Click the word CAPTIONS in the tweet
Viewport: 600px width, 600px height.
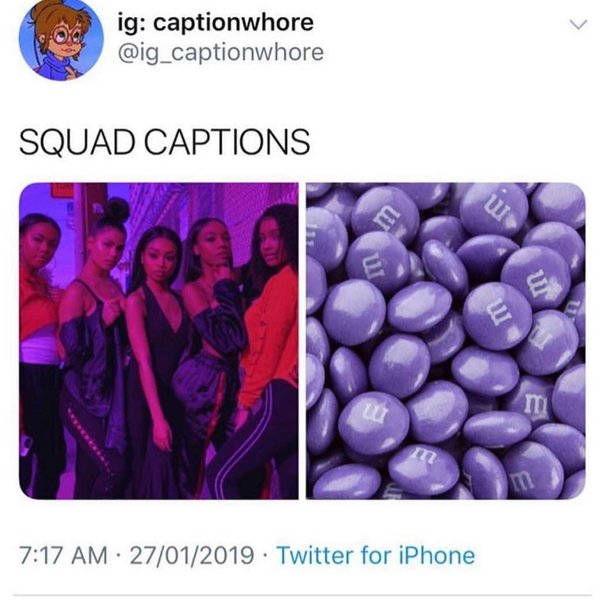tap(227, 142)
